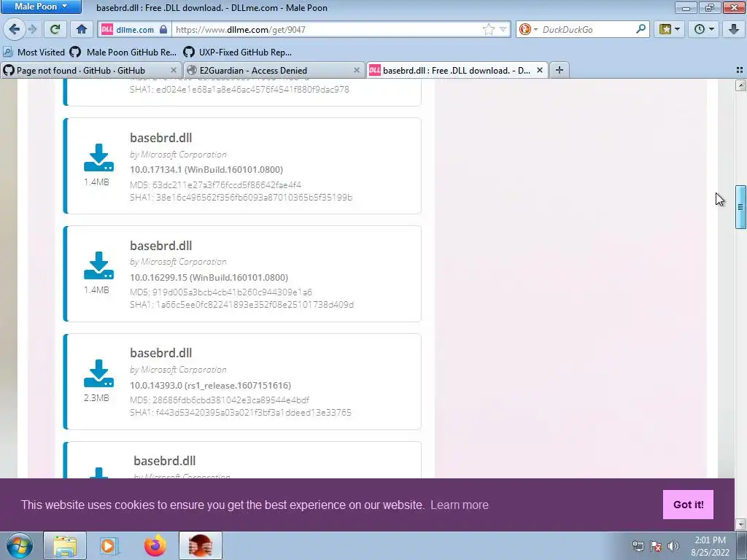The height and width of the screenshot is (560, 747).
Task: Open the clock showing 2:01 PM
Action: coord(710,546)
